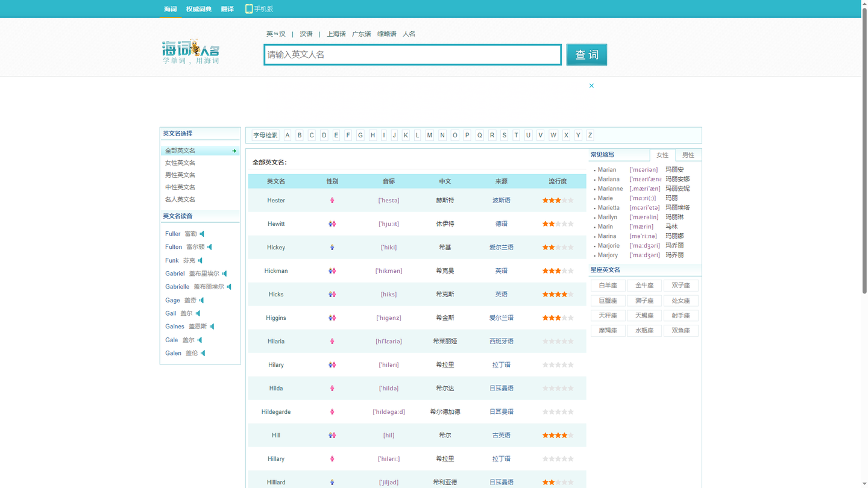The image size is (868, 488).
Task: Play the pronunciation audio for Funk
Action: coord(200,260)
